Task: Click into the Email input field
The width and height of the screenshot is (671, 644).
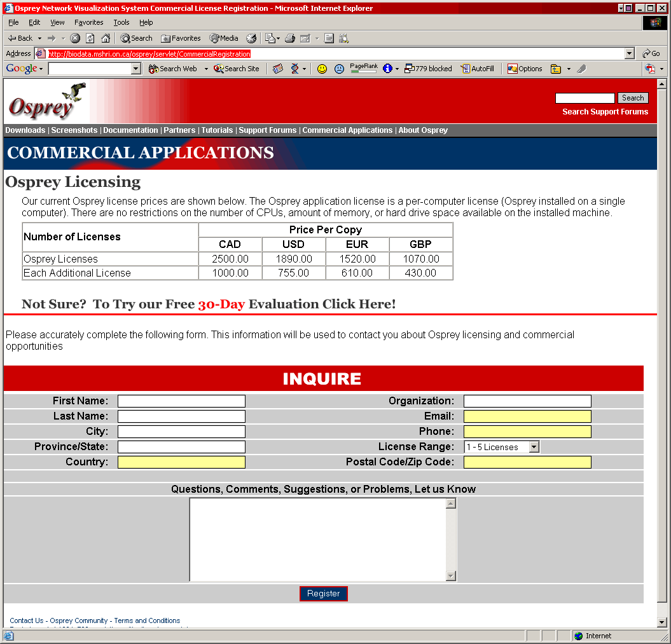Action: point(527,416)
